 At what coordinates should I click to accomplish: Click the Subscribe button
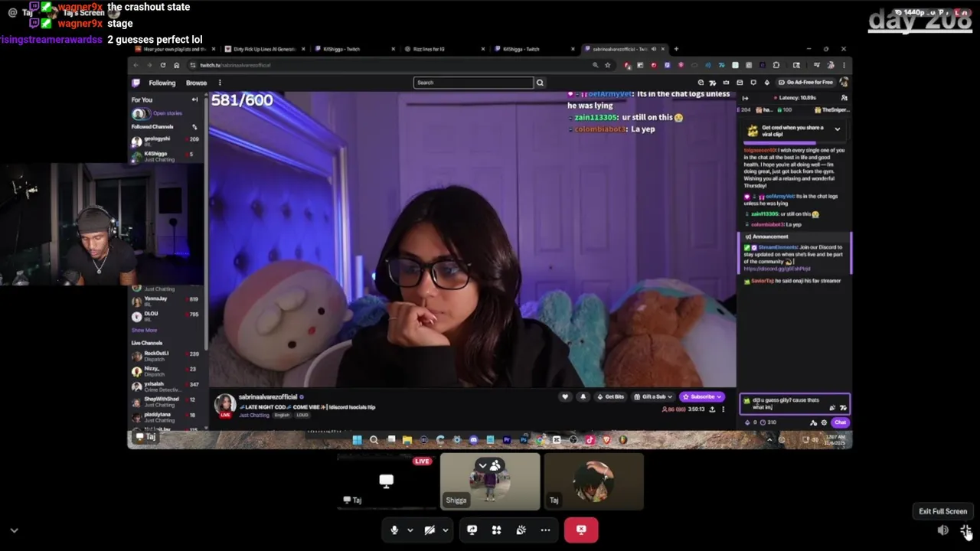(x=702, y=396)
